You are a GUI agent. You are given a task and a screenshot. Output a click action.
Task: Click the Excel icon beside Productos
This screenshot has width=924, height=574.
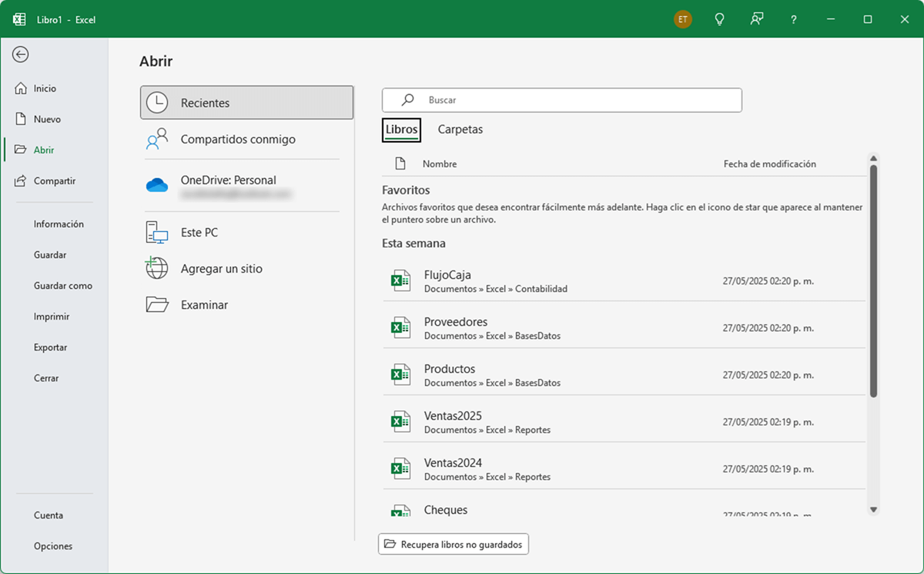pyautogui.click(x=400, y=375)
